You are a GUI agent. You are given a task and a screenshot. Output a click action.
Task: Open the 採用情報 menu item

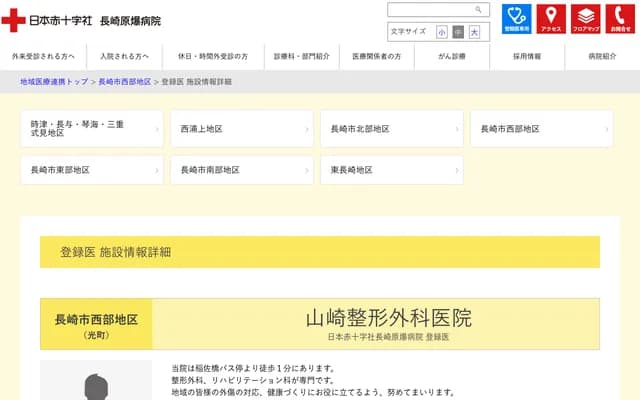point(527,57)
